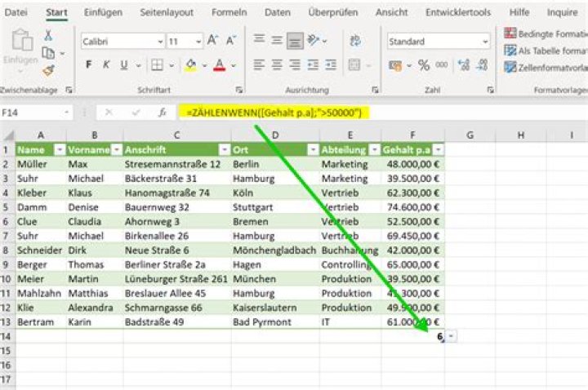The width and height of the screenshot is (588, 390).
Task: Select the scissors cut icon
Action: [48, 36]
